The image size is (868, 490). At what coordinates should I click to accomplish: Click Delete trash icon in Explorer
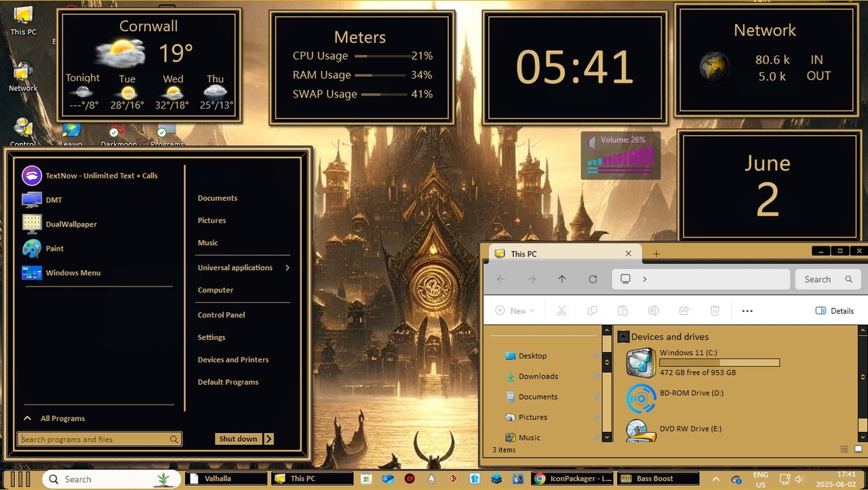click(x=715, y=311)
